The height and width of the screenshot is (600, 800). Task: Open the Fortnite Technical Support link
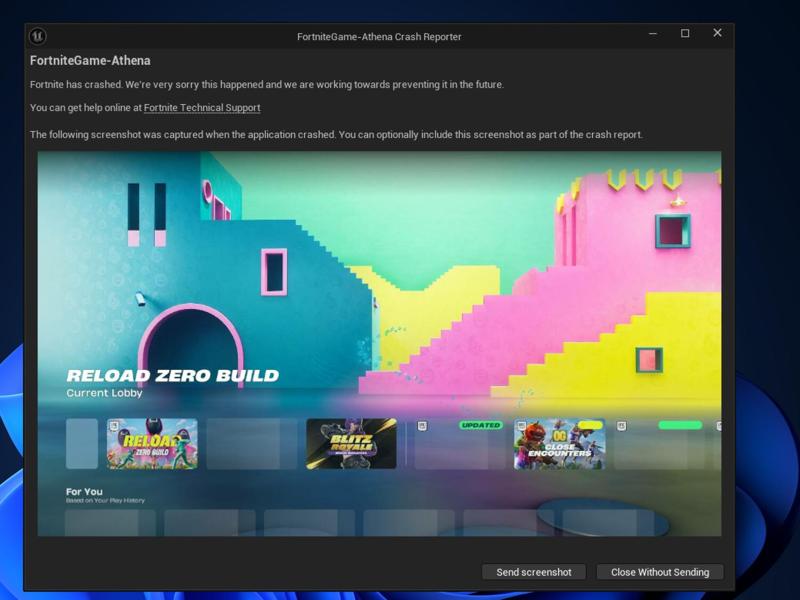point(202,108)
